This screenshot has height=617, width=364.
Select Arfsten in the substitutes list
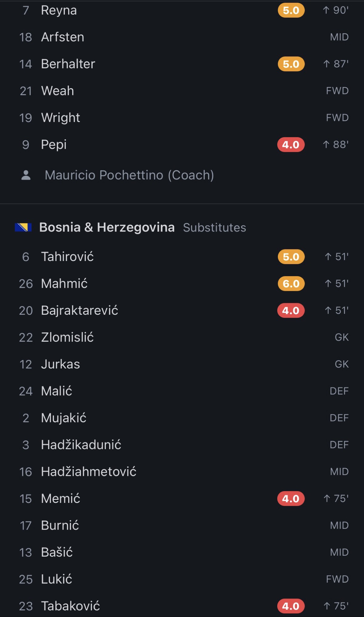[182, 37]
